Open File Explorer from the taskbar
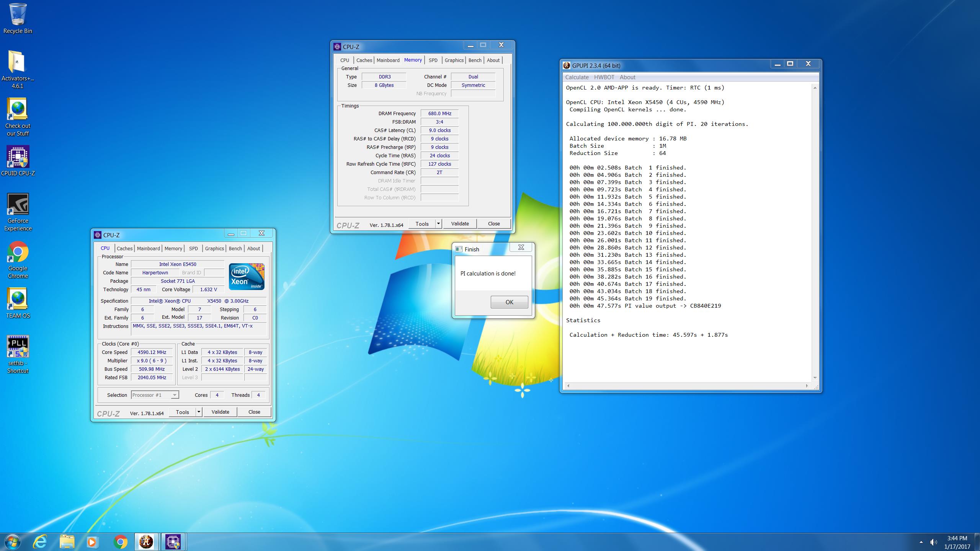Viewport: 980px width, 551px height. tap(67, 542)
